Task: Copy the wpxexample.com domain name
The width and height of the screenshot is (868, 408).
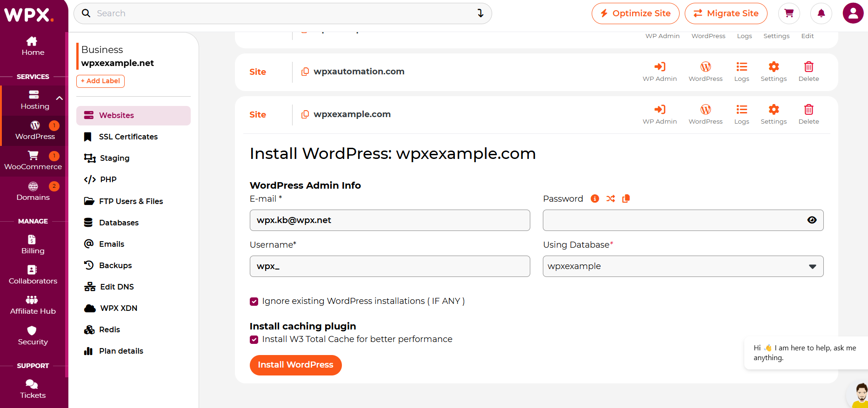Action: (x=305, y=114)
